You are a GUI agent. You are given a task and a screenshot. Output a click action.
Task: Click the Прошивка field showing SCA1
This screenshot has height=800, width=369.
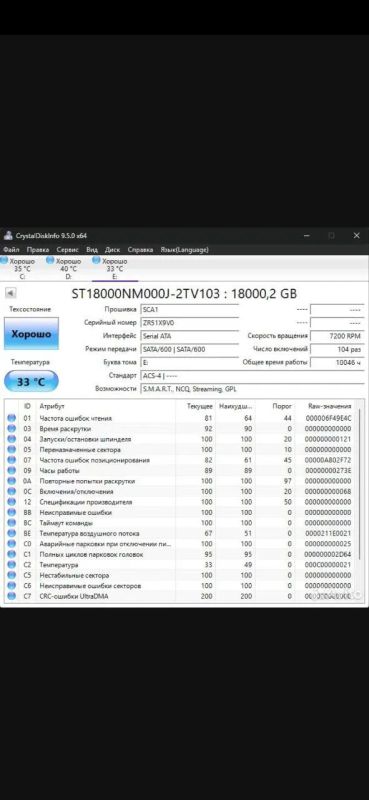pyautogui.click(x=189, y=309)
